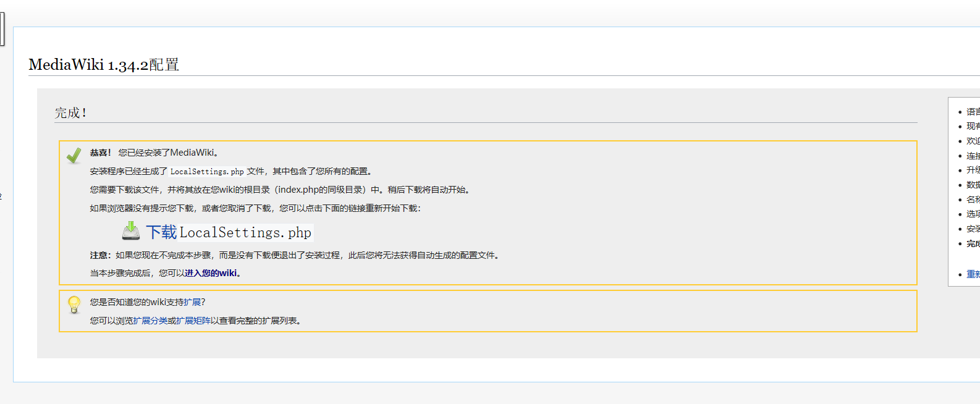Click the MediaWiki 1.34.2配置 page title
Image resolution: width=980 pixels, height=404 pixels.
(104, 65)
